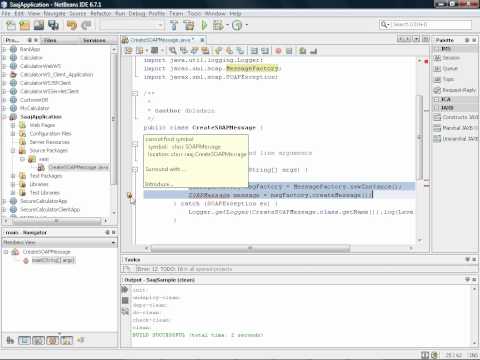Open the Navigate menu
Image resolution: width=480 pixels, height=360 pixels.
coord(55,13)
